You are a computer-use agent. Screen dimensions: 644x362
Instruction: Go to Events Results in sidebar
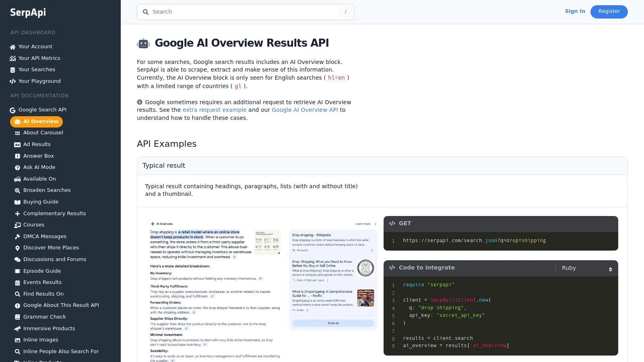pos(42,282)
